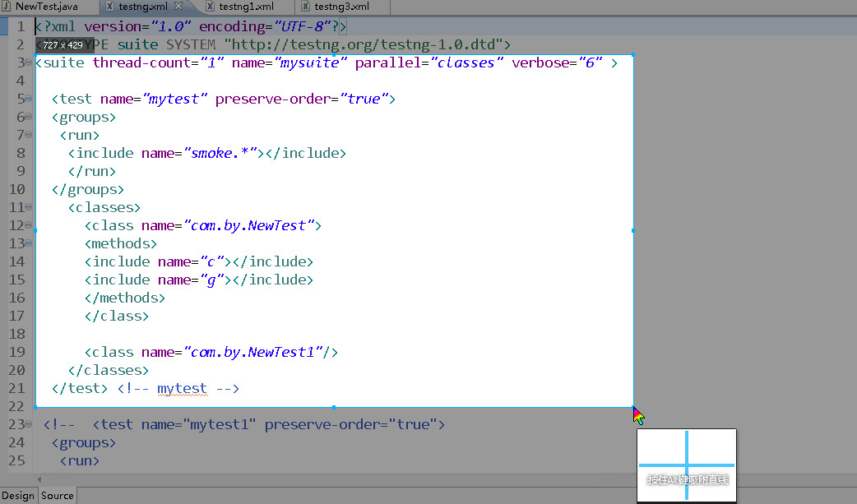
Task: Click the include name "c" value
Action: (x=211, y=261)
